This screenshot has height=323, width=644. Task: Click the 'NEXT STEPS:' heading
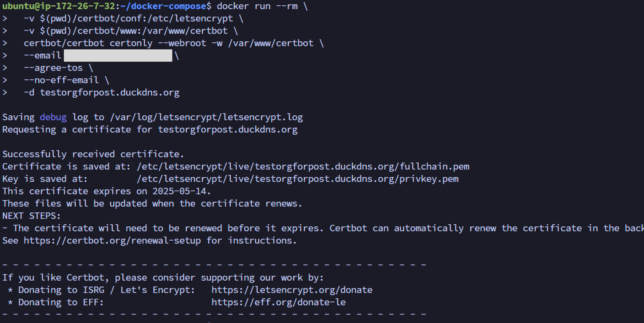[32, 216]
